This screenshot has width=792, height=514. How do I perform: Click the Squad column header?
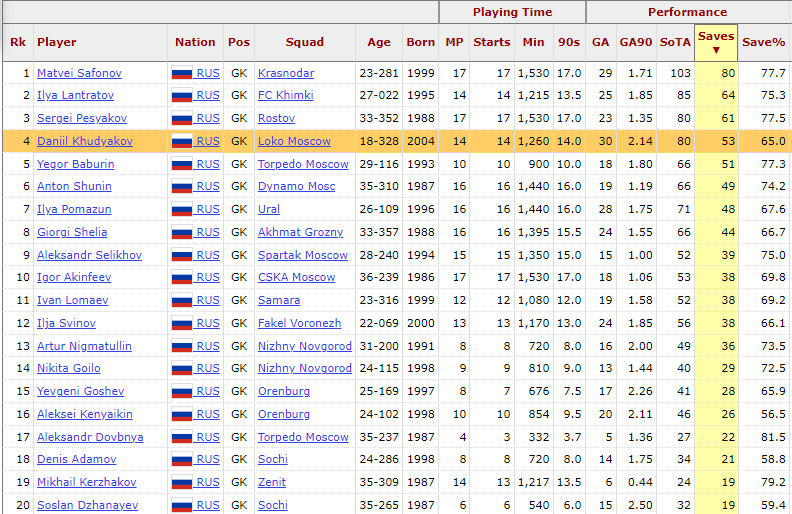(x=305, y=42)
